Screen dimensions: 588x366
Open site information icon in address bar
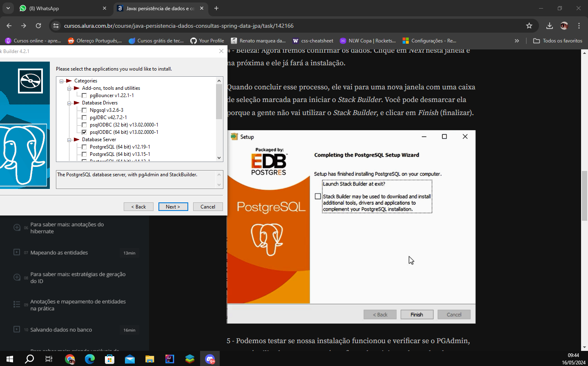pyautogui.click(x=56, y=26)
